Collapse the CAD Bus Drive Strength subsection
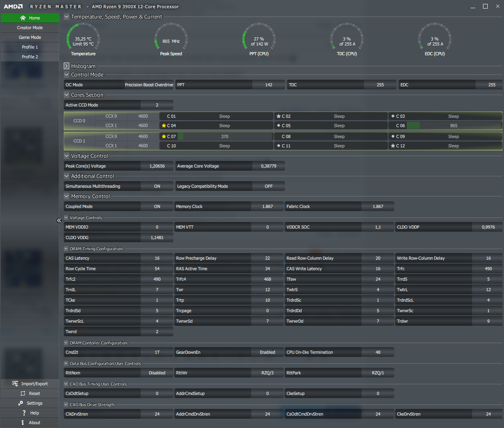The image size is (504, 428). point(66,405)
